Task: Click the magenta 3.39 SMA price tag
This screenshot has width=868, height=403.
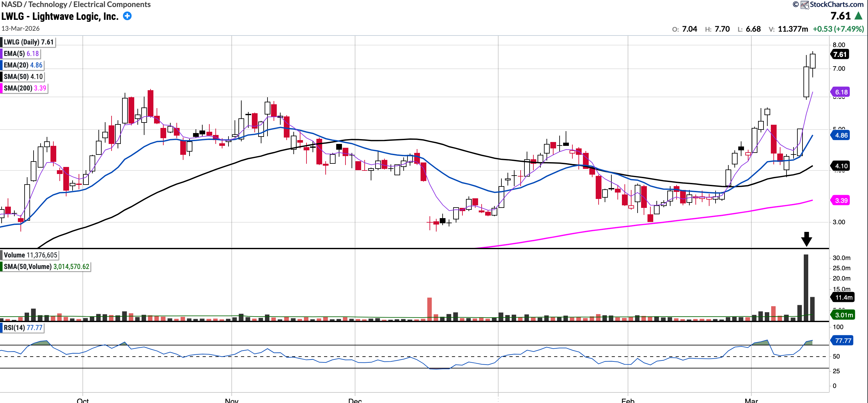Action: tap(841, 200)
